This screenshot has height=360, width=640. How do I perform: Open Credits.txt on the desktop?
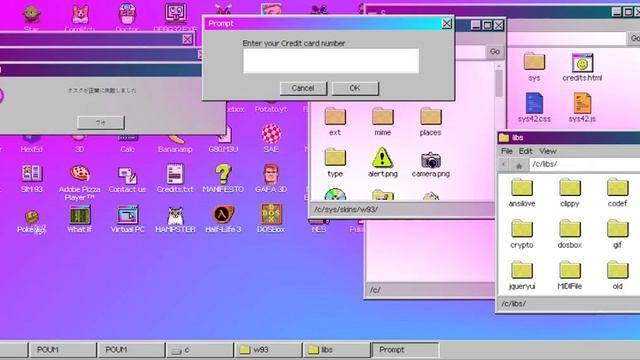175,179
